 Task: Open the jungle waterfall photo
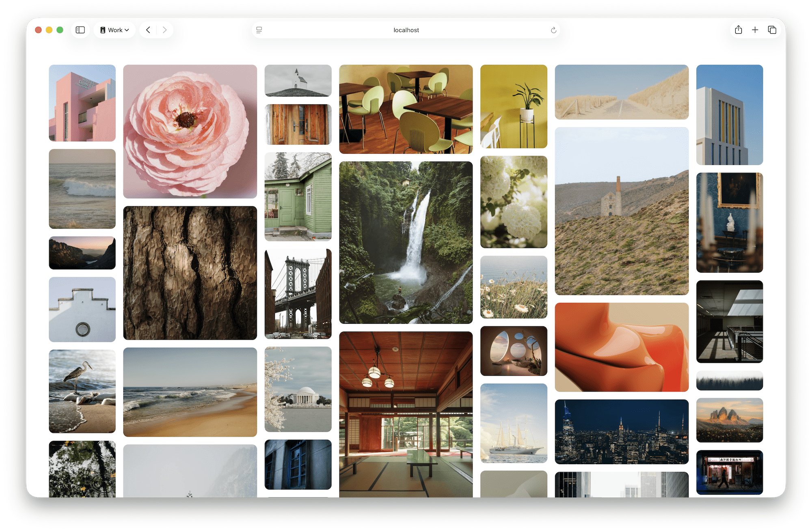tap(406, 242)
